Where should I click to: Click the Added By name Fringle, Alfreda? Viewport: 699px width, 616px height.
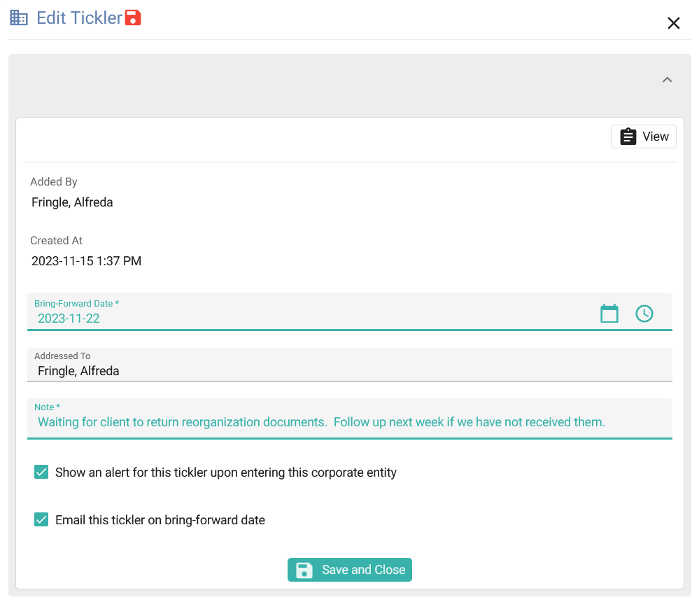click(72, 202)
